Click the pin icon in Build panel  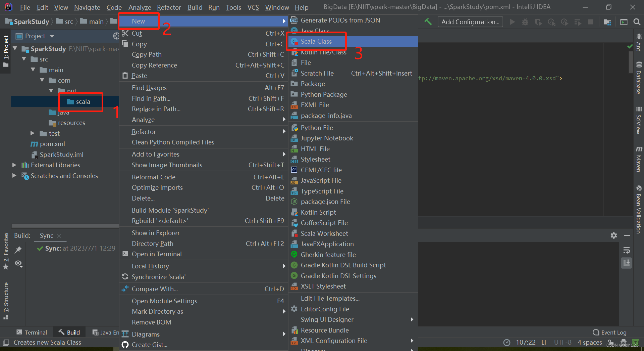tap(18, 250)
